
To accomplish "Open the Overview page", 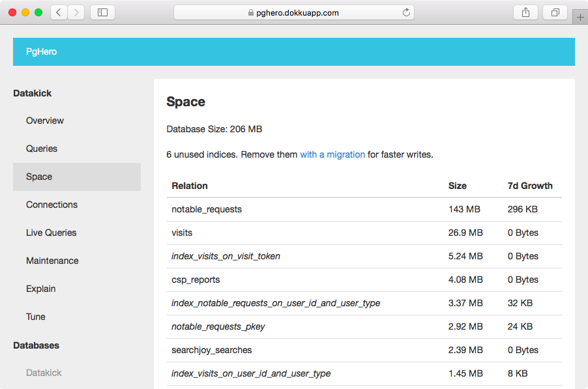I will pos(45,121).
